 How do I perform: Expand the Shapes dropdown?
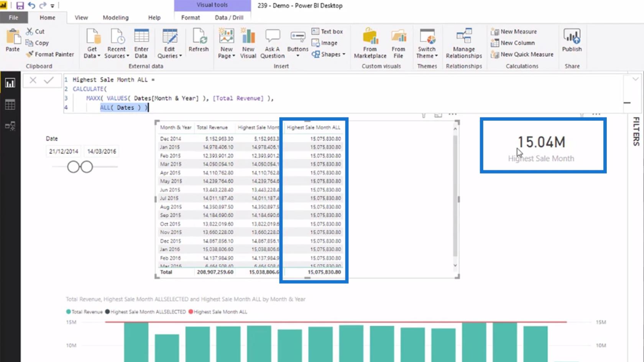pyautogui.click(x=343, y=54)
